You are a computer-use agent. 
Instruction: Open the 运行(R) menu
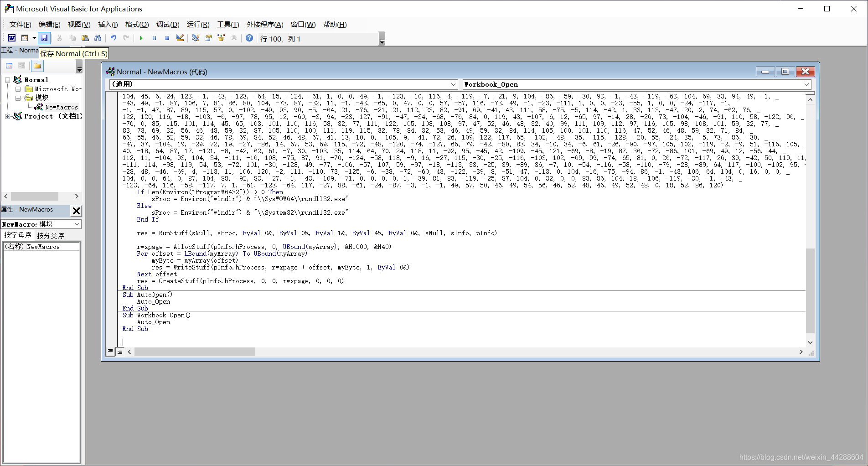coord(198,25)
